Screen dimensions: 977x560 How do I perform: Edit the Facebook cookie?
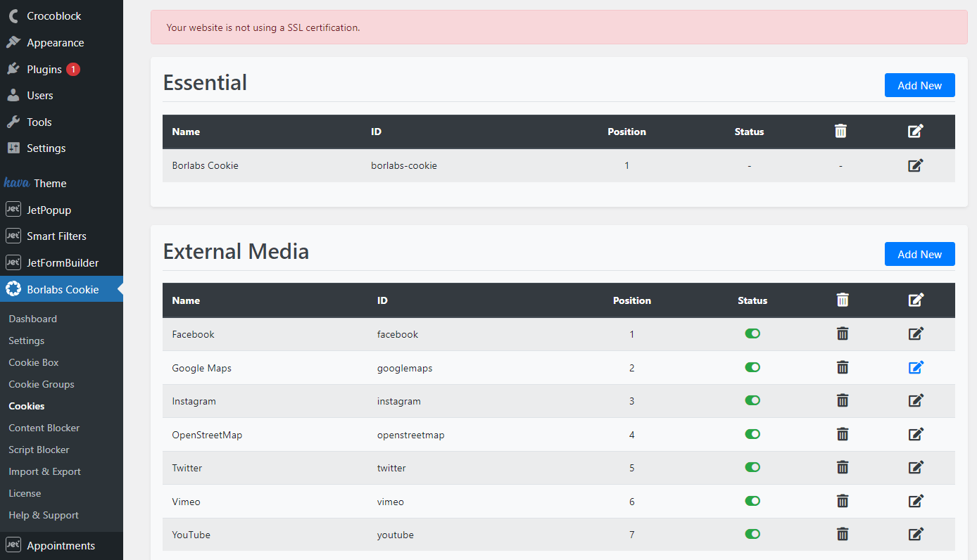pyautogui.click(x=916, y=333)
